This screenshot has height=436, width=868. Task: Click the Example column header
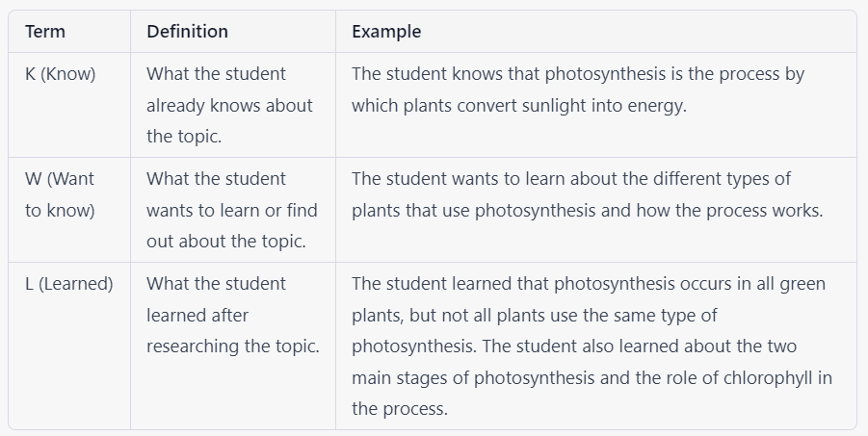click(x=386, y=32)
